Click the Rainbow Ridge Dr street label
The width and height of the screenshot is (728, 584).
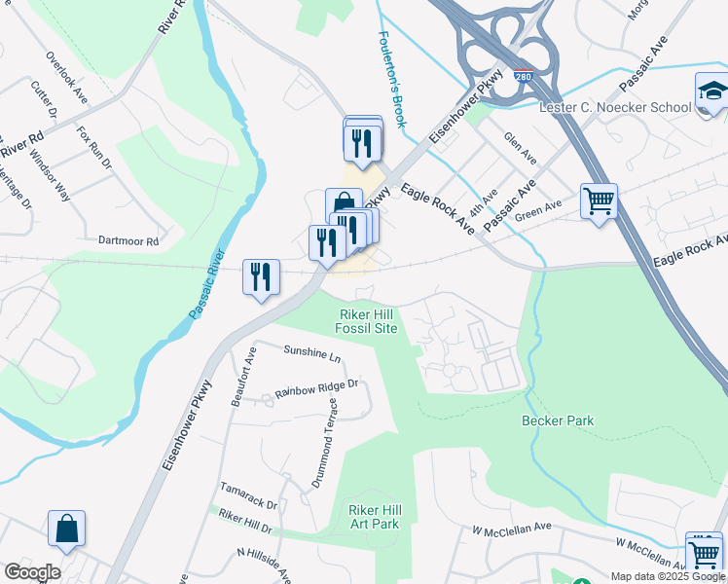coord(316,389)
